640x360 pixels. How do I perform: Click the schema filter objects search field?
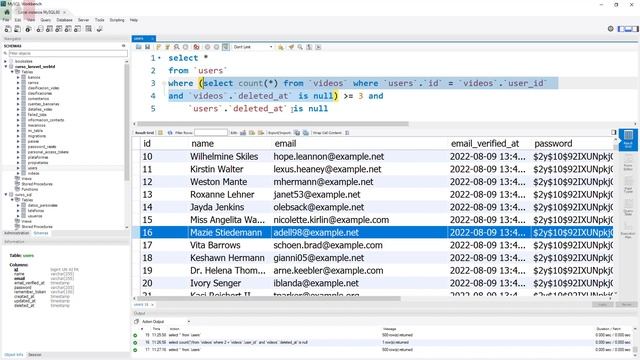click(67, 53)
